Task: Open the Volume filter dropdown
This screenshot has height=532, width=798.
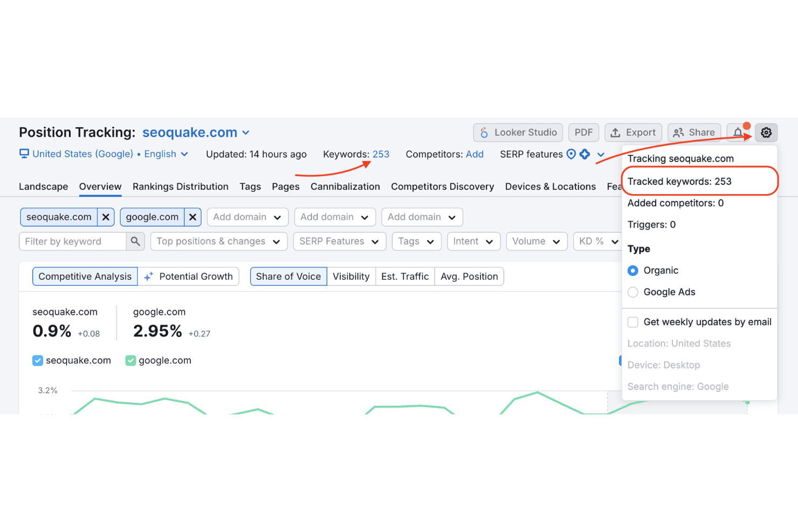Action: click(537, 241)
